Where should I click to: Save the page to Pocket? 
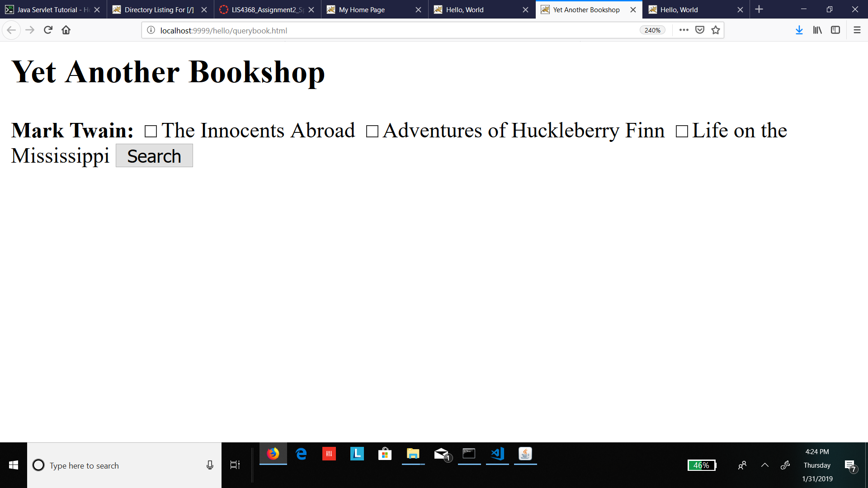coord(699,30)
